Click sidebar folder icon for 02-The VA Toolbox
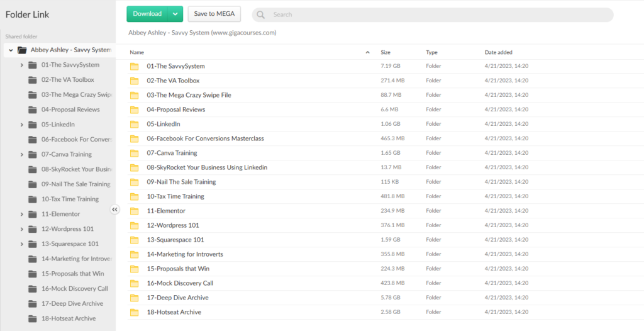Screen dimensions: 644x331 (x=33, y=80)
